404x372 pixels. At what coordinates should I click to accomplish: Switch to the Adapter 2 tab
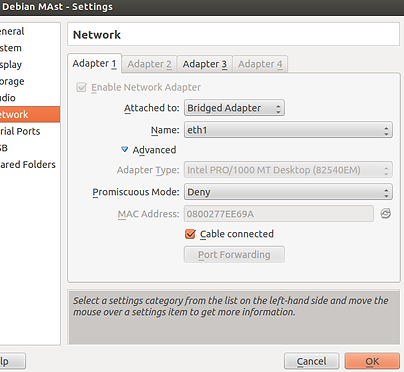149,64
